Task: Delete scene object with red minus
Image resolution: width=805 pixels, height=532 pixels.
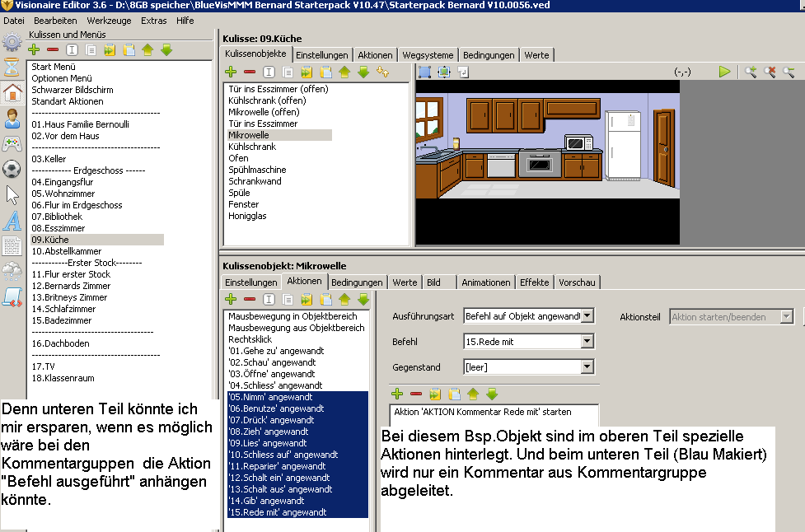Action: pyautogui.click(x=250, y=72)
